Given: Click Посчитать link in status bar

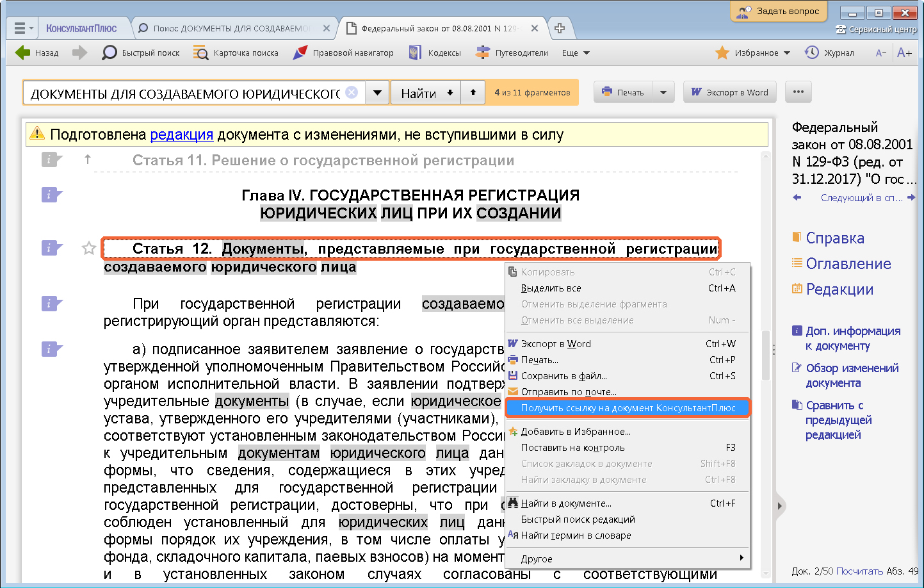Looking at the screenshot, I should (859, 571).
